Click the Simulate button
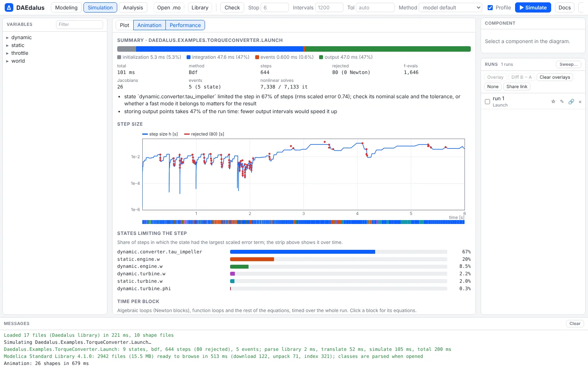588x372 pixels. 533,7
